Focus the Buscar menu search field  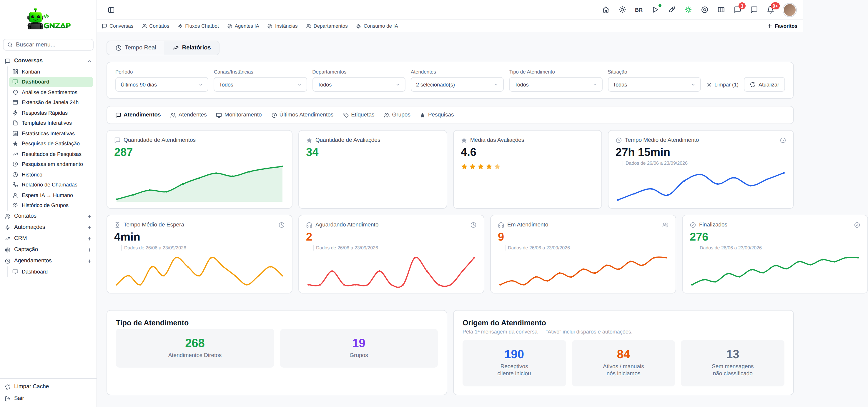[x=48, y=44]
